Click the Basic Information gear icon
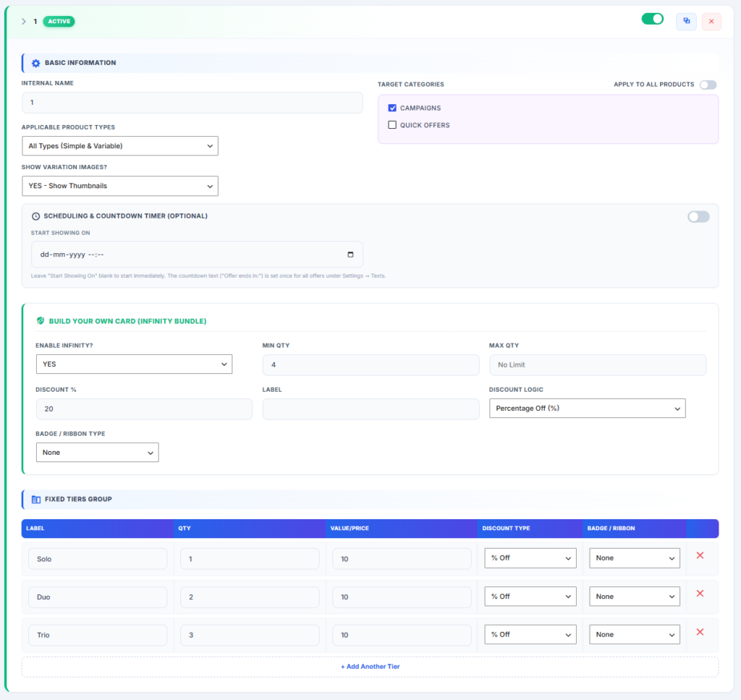This screenshot has width=741, height=700. click(36, 63)
